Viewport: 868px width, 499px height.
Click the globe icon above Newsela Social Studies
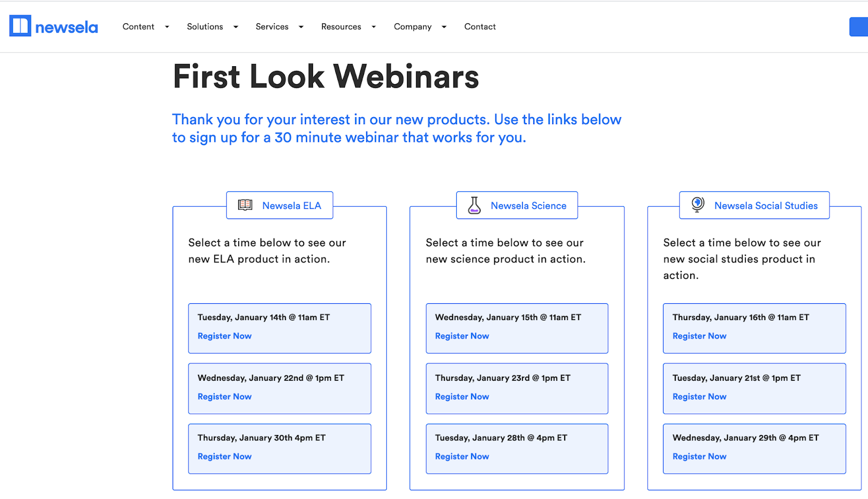(x=697, y=205)
